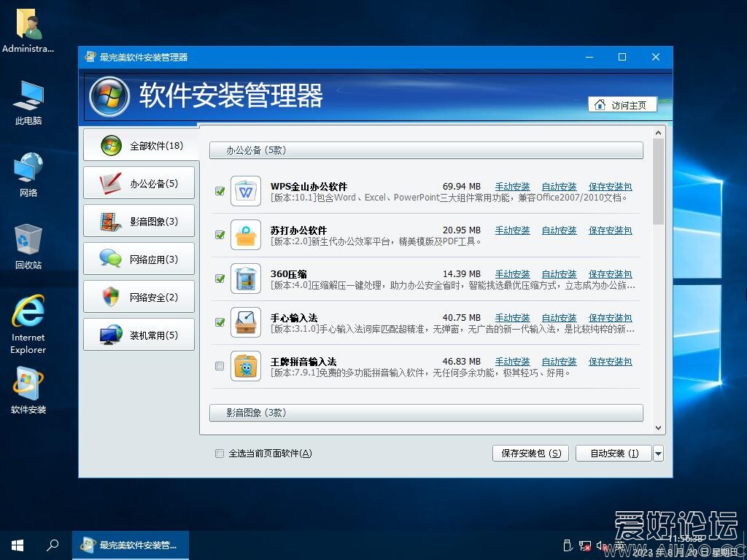Click the 王牌拼音输入法 app icon
This screenshot has width=747, height=560.
tap(245, 366)
